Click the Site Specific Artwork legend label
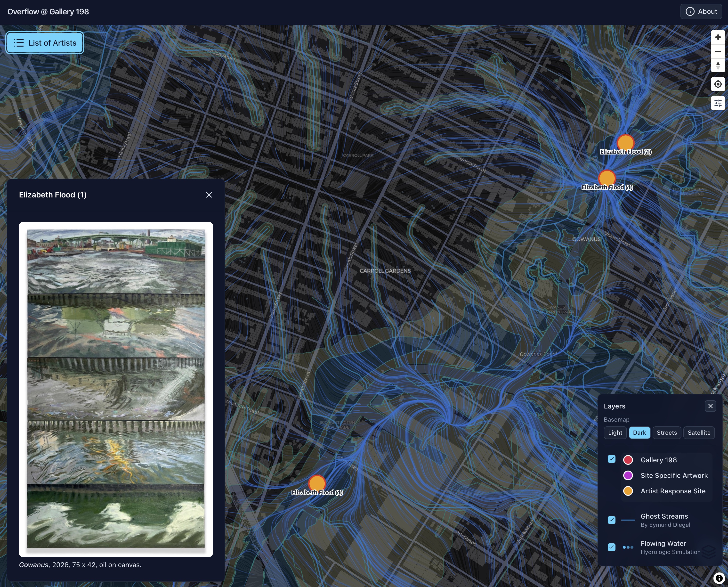Screen dimensions: 728x587 coord(674,475)
